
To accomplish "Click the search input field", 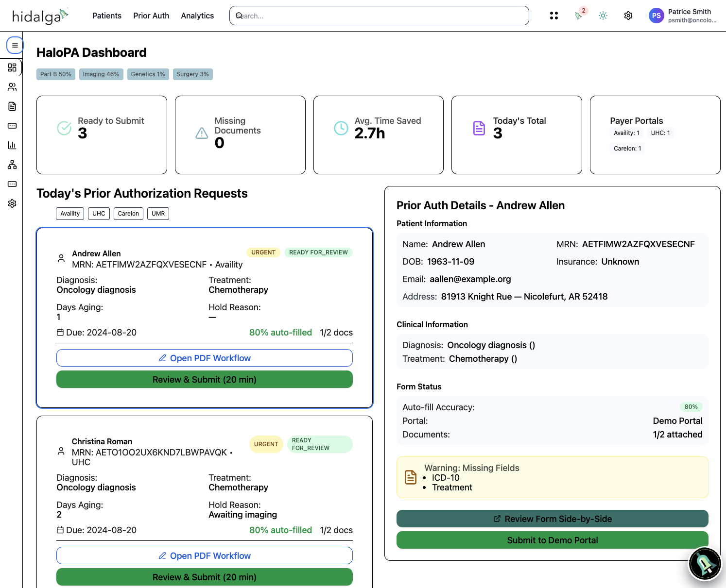I will [379, 16].
